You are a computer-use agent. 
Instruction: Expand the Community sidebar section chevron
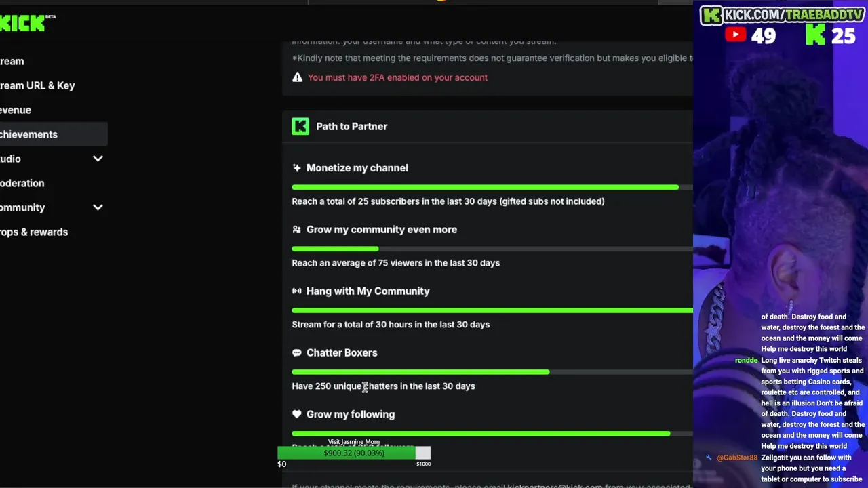point(98,207)
